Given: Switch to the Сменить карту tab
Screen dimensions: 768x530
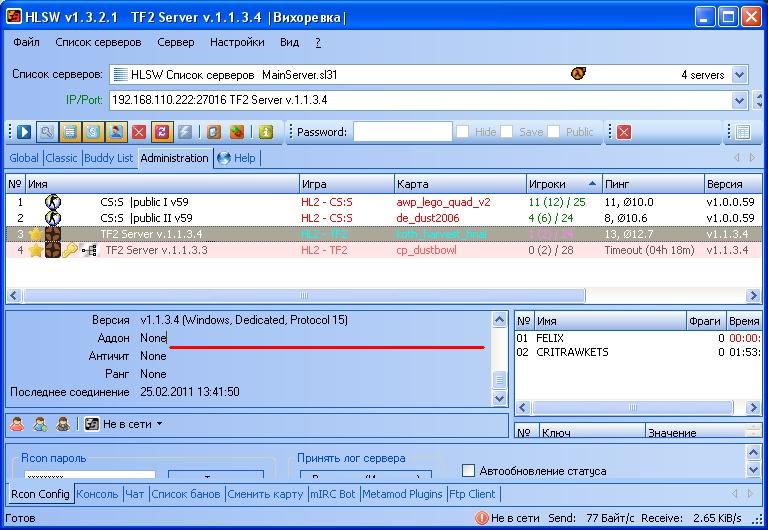Looking at the screenshot, I should coord(265,494).
